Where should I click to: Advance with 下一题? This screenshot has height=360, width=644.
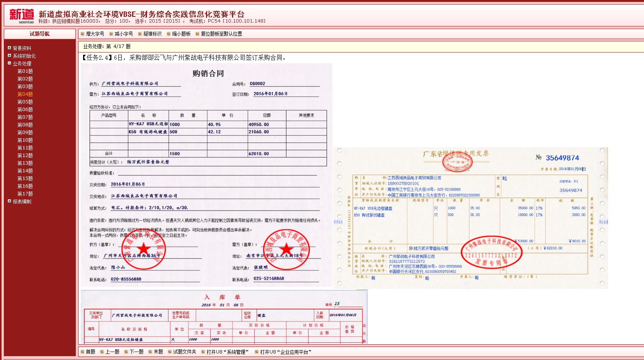coord(134,352)
